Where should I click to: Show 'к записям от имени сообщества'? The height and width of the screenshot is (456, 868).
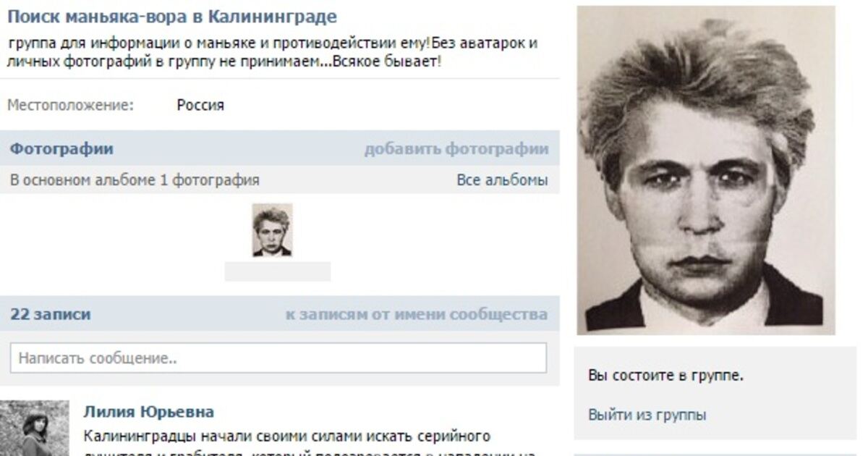[417, 314]
